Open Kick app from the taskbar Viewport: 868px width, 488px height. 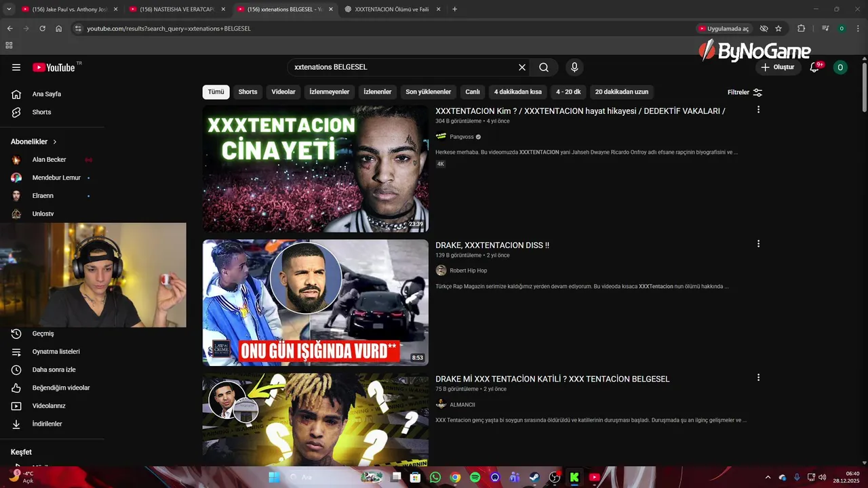(x=574, y=477)
